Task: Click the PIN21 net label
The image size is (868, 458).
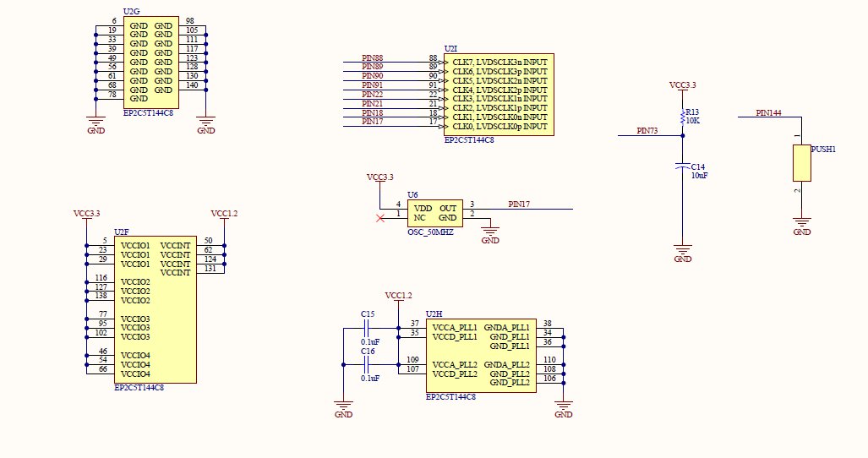Action: [x=372, y=103]
